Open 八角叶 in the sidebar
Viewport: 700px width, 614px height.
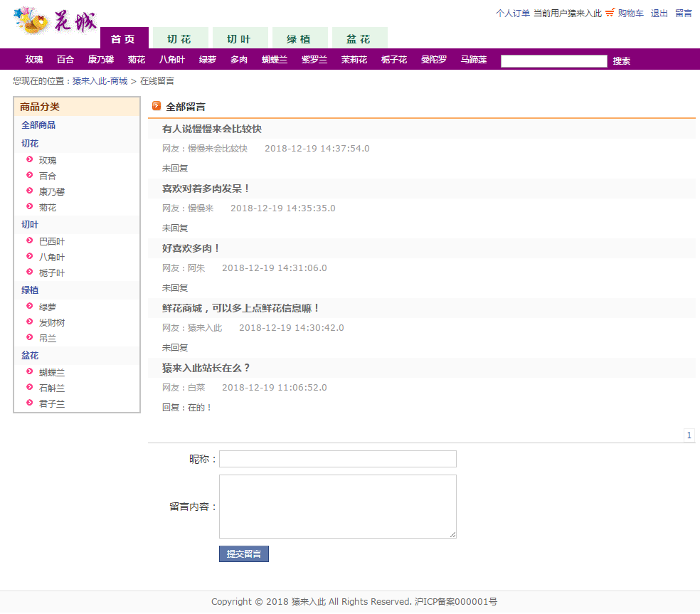pyautogui.click(x=52, y=258)
